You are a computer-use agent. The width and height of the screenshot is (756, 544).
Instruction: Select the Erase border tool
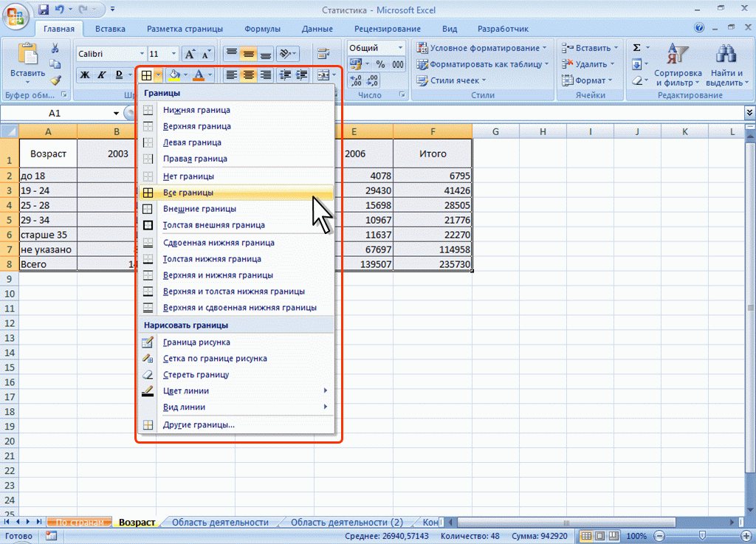(196, 375)
